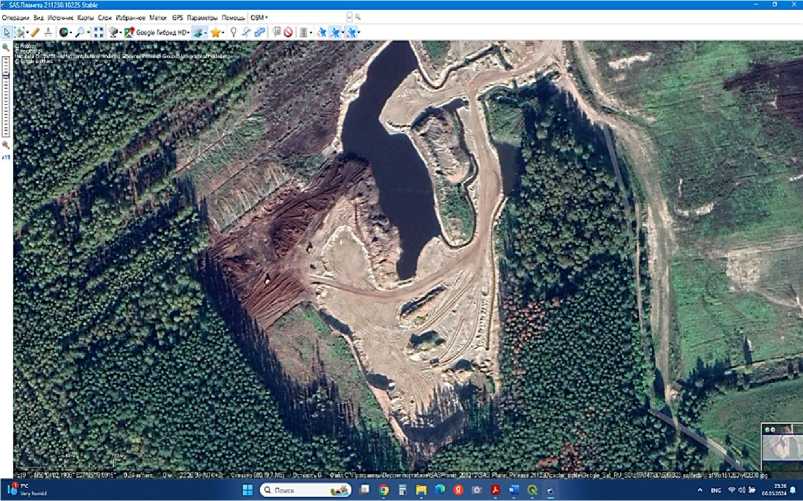Select the arrow move cursor tool
803x501 pixels.
point(7,32)
